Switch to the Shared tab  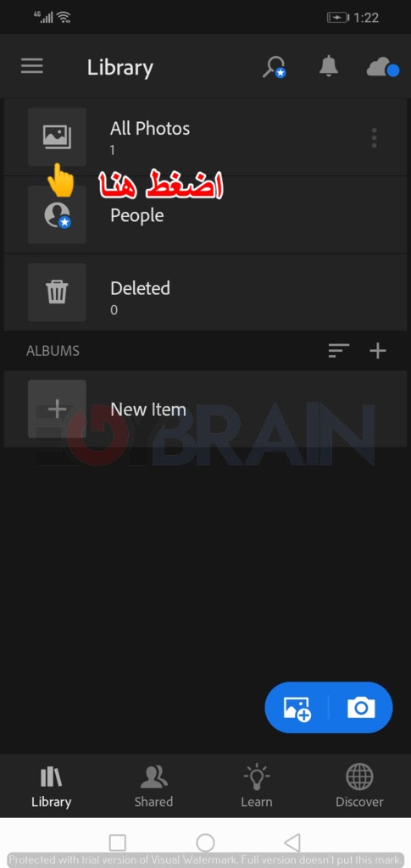(x=153, y=786)
